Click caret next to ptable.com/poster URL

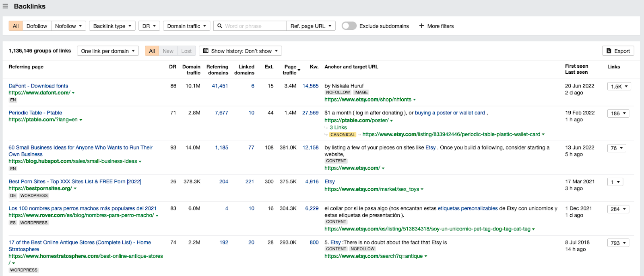tap(391, 120)
